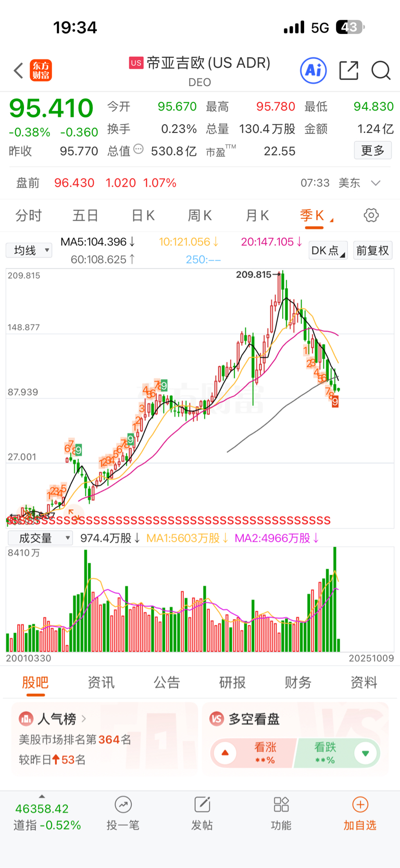Tap the 多空看盘 VS icon
The image size is (400, 868).
coord(217,719)
